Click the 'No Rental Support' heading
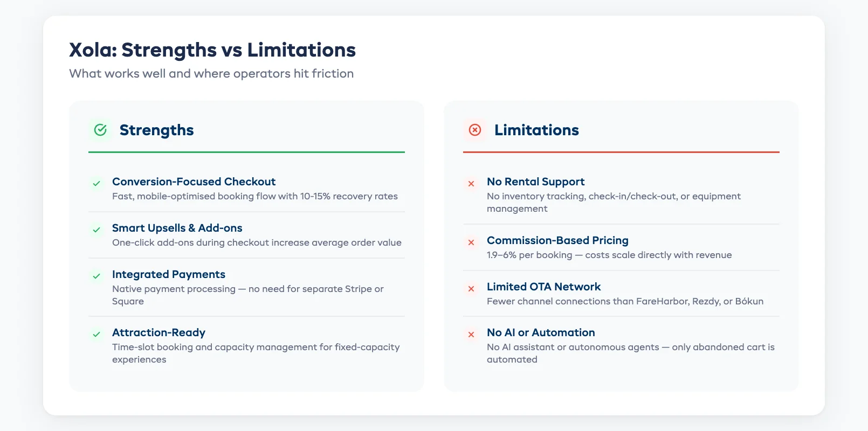 tap(535, 182)
